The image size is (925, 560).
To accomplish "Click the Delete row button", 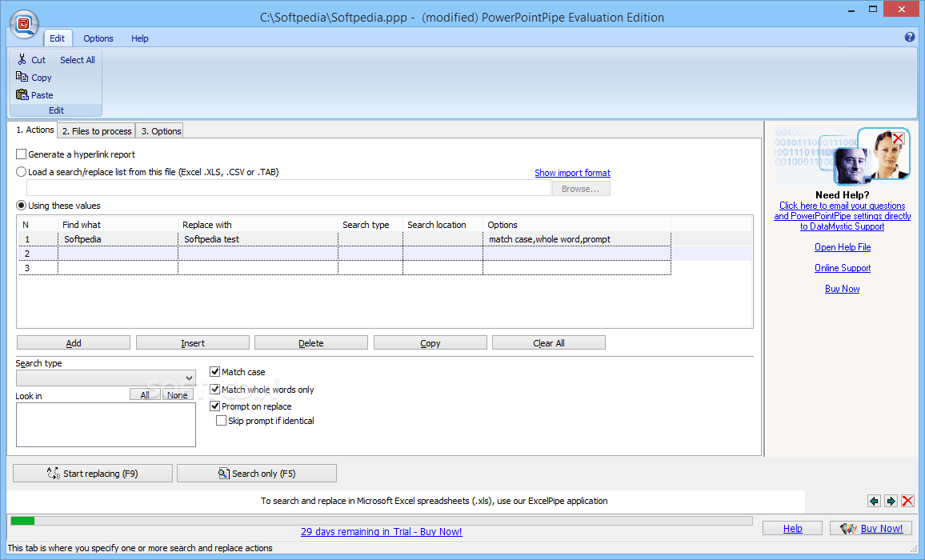I will pyautogui.click(x=311, y=343).
